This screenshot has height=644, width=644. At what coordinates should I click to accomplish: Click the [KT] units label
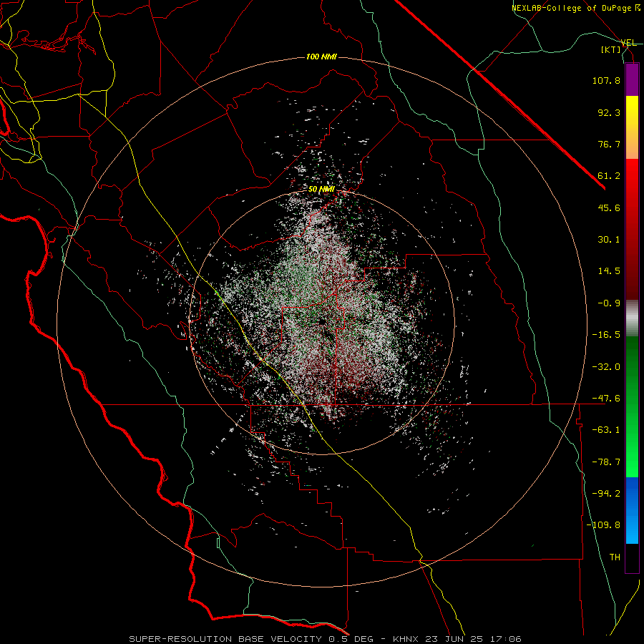(x=611, y=49)
